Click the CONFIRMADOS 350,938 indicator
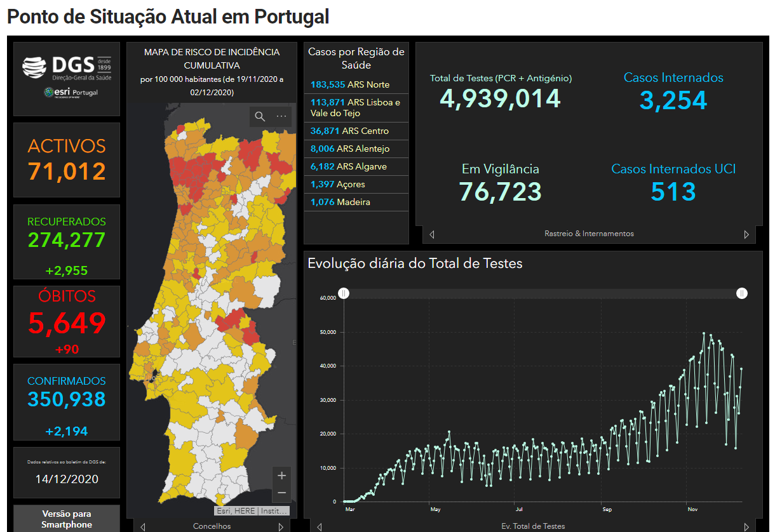 pyautogui.click(x=67, y=402)
